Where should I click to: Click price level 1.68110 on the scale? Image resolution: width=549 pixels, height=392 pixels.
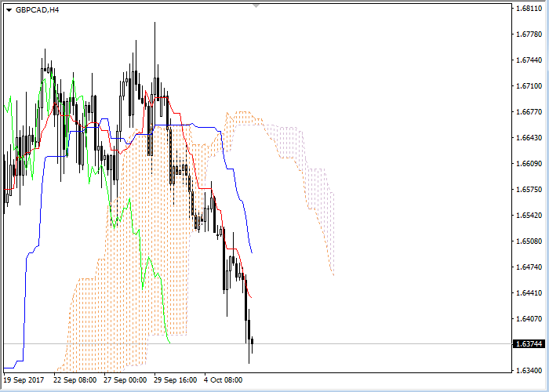point(529,9)
